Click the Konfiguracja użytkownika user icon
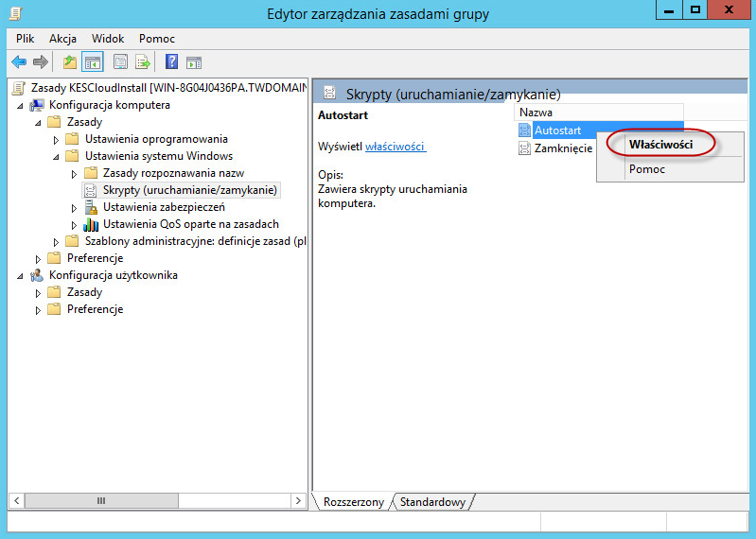Viewport: 756px width, 539px height. (37, 275)
